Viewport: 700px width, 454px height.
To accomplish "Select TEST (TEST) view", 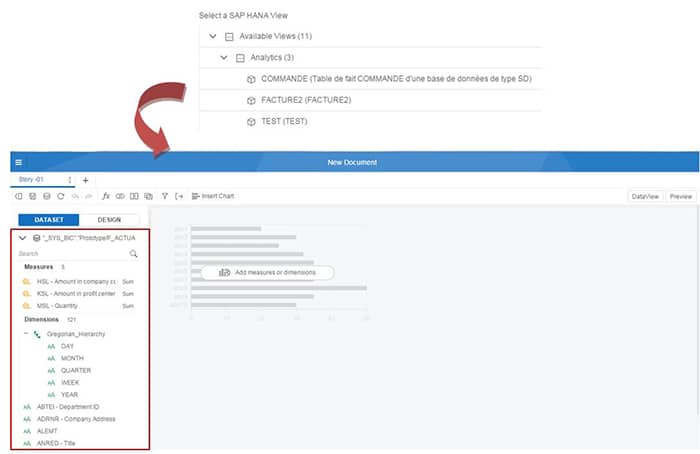I will [371, 121].
